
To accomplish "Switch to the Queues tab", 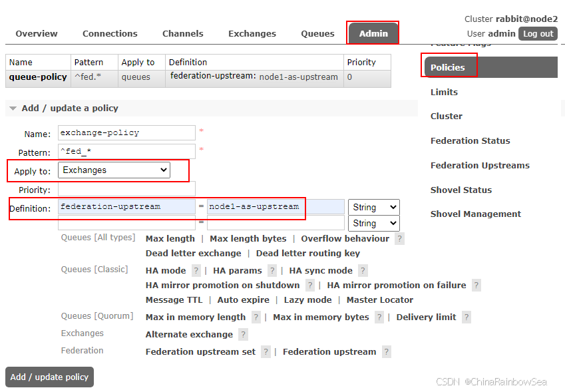I will click(317, 33).
